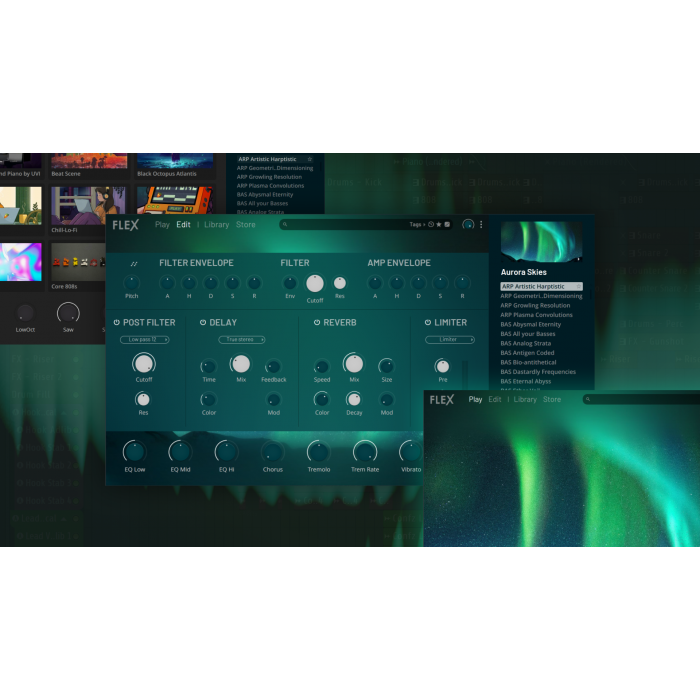Screen dimensions: 700x700
Task: Toggle the Delay power button
Action: tap(203, 322)
